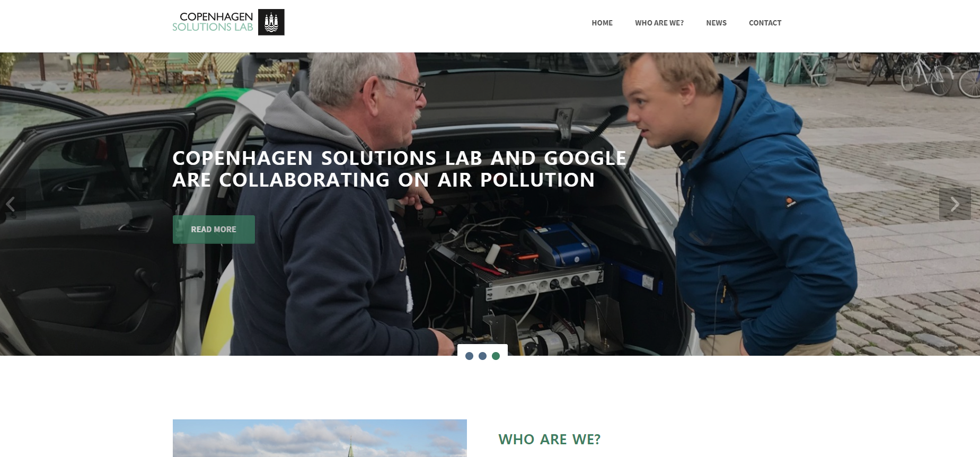Select the third green carousel dot
This screenshot has width=980, height=457.
pos(496,356)
